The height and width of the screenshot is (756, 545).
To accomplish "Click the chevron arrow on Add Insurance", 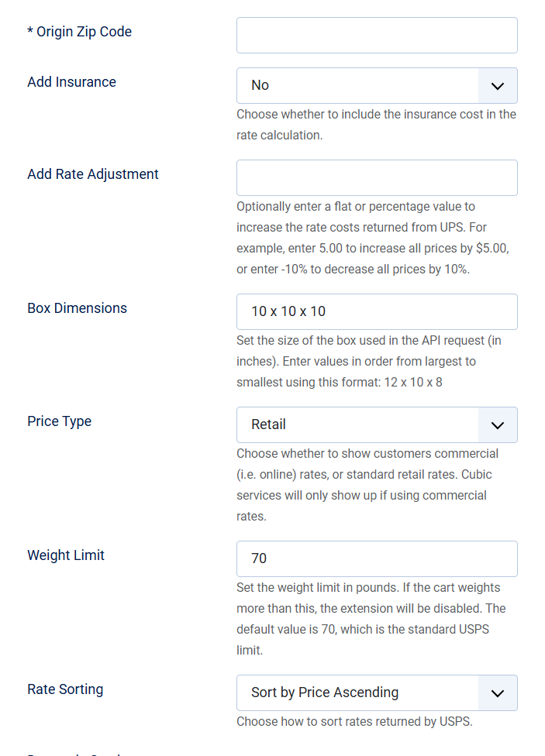I will click(498, 86).
